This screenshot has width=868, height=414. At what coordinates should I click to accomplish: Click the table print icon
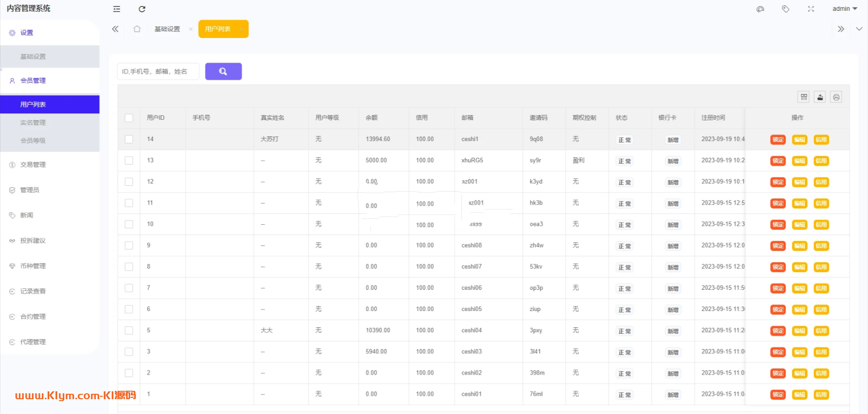tap(836, 97)
